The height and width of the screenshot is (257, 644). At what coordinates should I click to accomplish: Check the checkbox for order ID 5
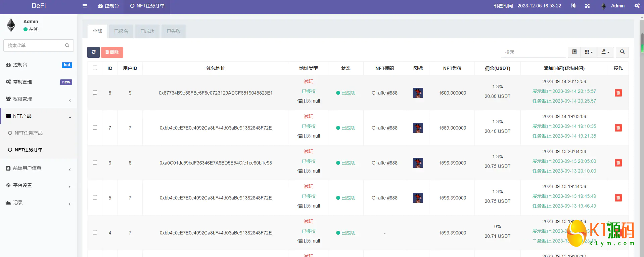95,197
